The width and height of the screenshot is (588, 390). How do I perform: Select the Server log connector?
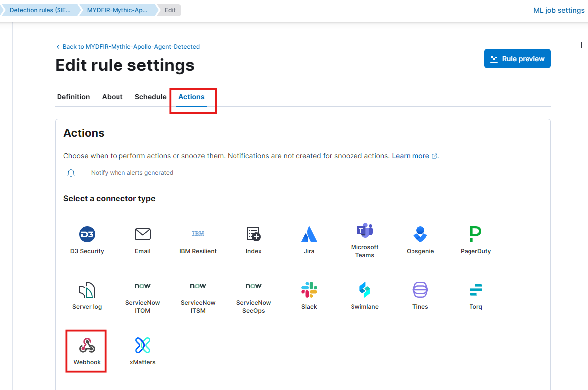[87, 295]
